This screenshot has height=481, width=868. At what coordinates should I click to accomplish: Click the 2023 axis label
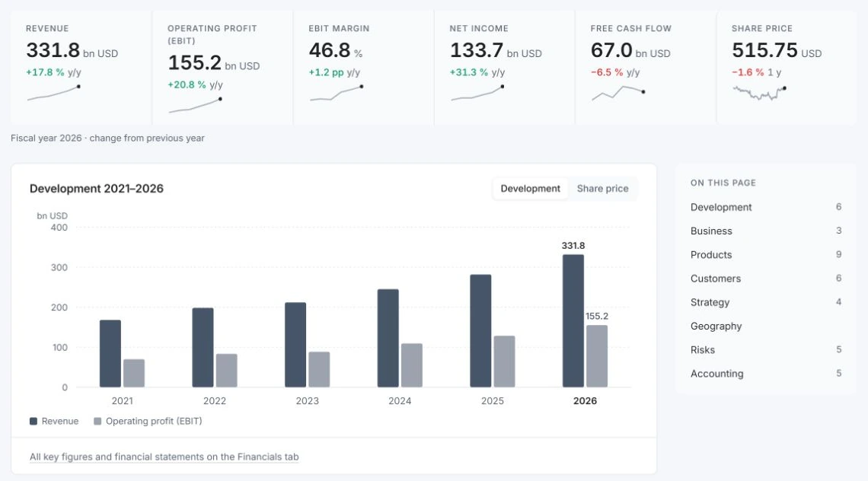click(x=308, y=401)
